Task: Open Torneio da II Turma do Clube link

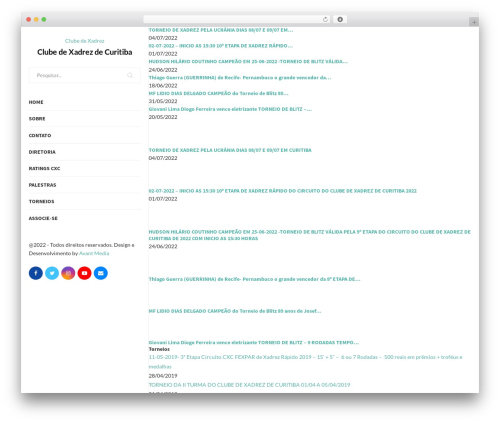Action: tap(249, 385)
